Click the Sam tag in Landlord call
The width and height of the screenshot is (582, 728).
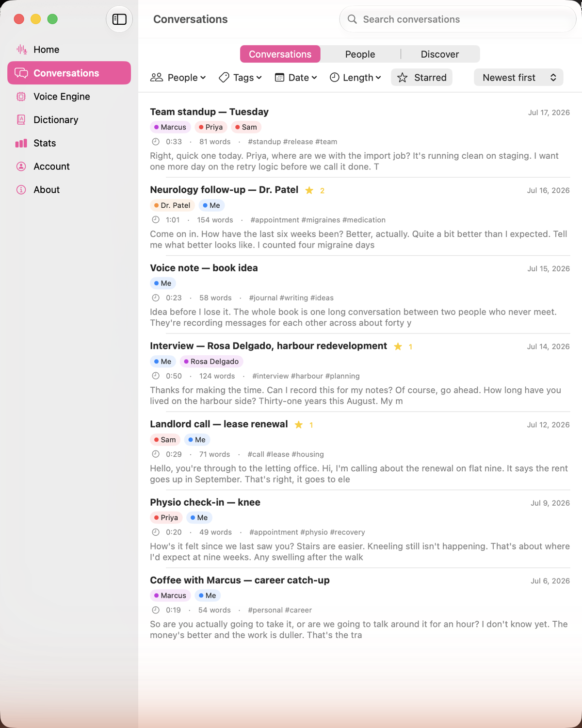tap(165, 440)
